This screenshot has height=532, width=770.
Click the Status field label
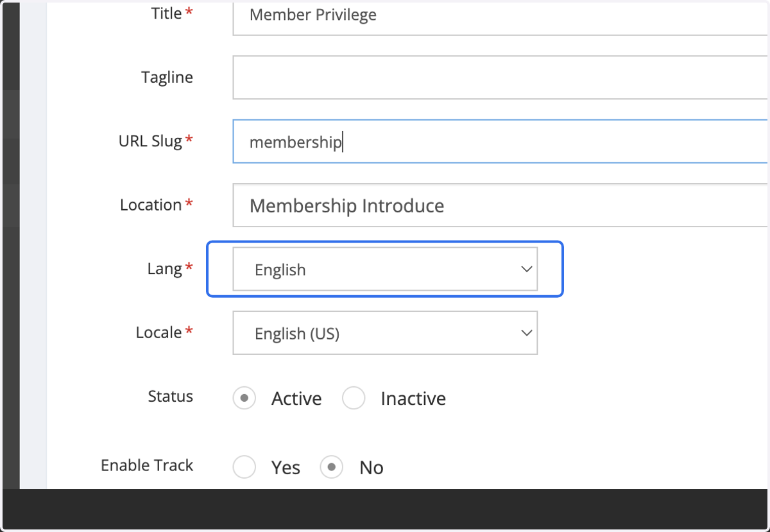[x=171, y=396]
